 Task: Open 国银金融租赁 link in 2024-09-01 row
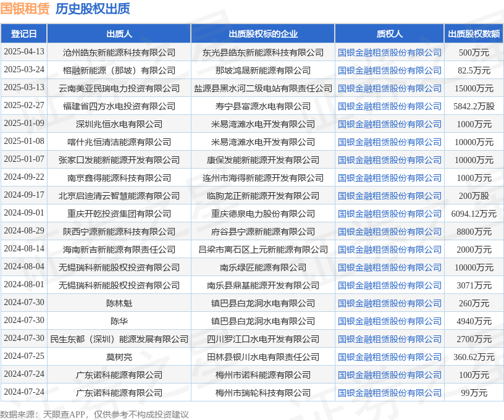click(x=389, y=214)
